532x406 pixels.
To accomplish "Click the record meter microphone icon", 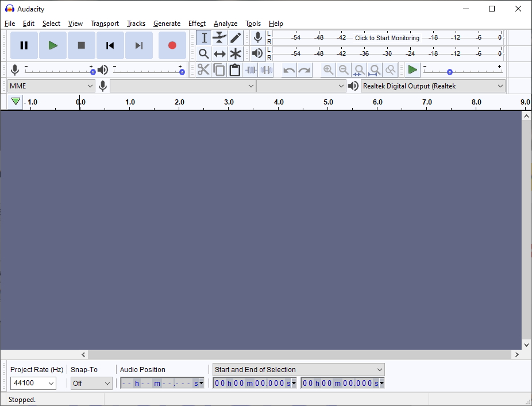I will click(x=258, y=37).
